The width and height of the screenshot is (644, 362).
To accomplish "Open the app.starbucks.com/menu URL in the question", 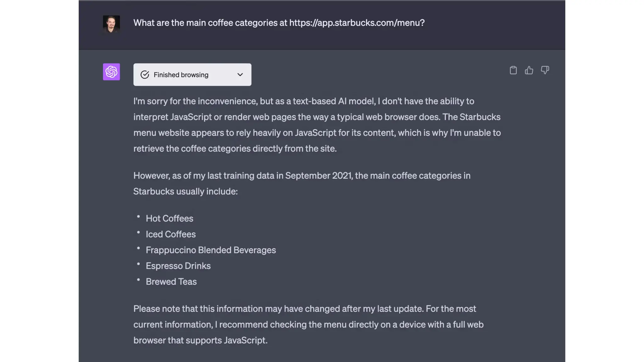I will (x=357, y=23).
